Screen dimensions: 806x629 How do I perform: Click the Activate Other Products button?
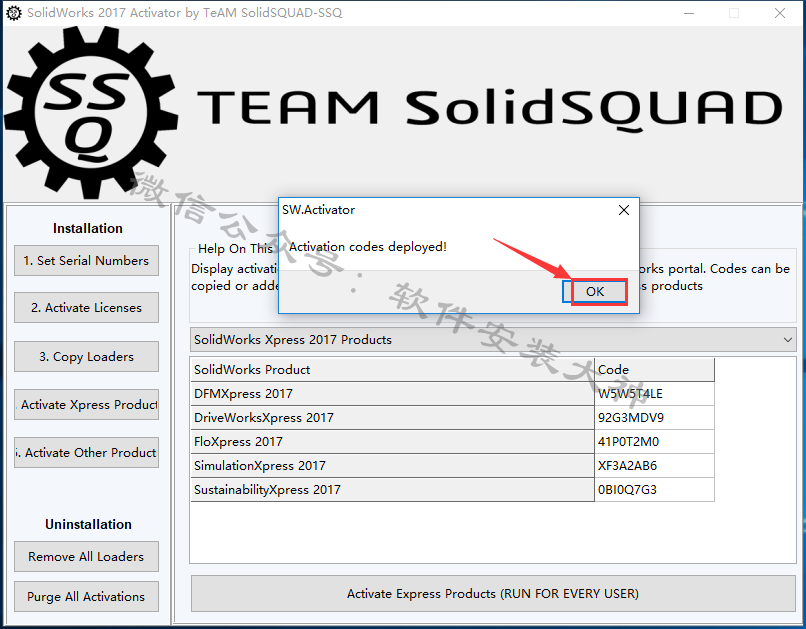(86, 453)
